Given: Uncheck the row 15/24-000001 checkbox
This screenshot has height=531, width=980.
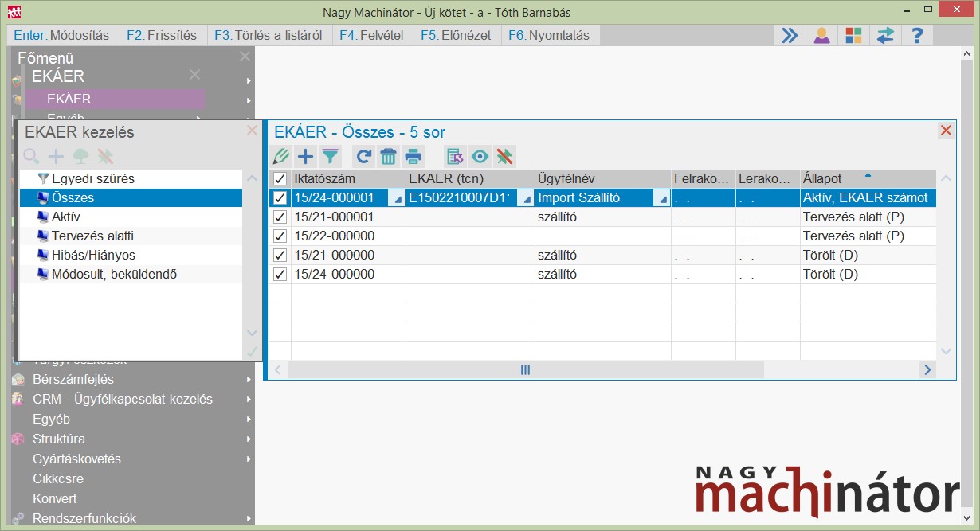Looking at the screenshot, I should pos(280,197).
